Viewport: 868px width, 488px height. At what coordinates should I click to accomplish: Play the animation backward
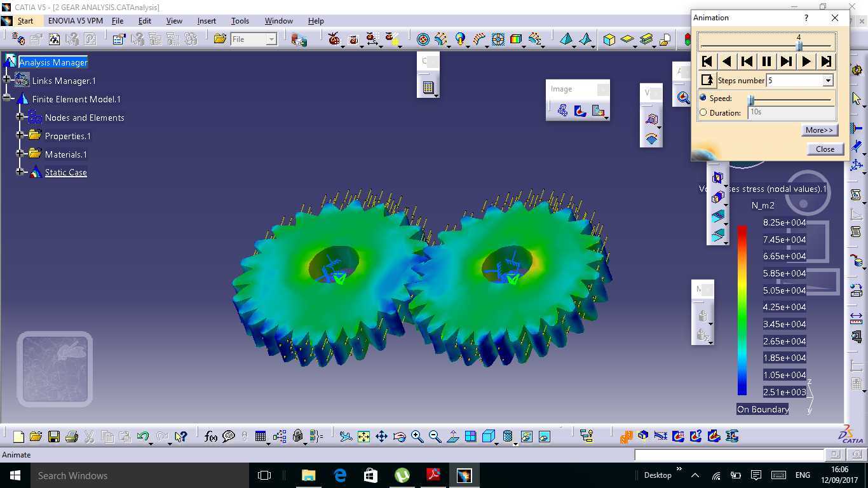pyautogui.click(x=727, y=61)
